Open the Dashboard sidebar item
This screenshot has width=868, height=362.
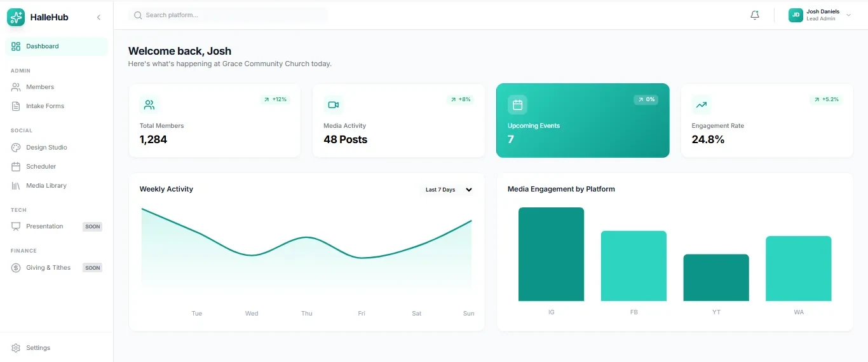[57, 46]
